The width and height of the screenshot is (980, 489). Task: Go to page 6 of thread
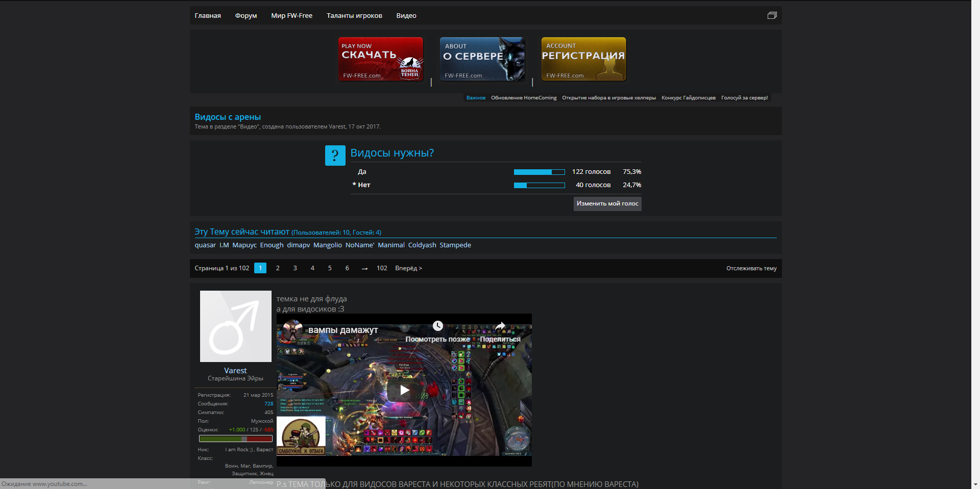(x=347, y=268)
